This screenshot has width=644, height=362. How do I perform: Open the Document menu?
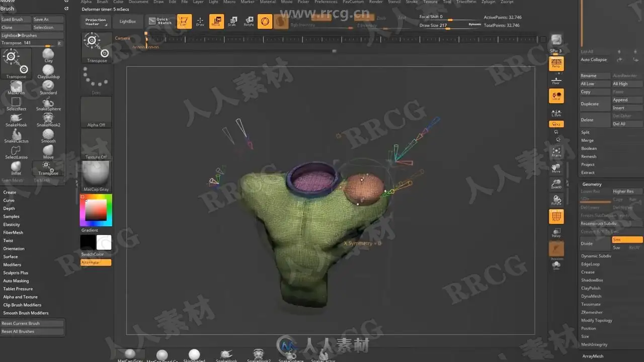click(138, 2)
